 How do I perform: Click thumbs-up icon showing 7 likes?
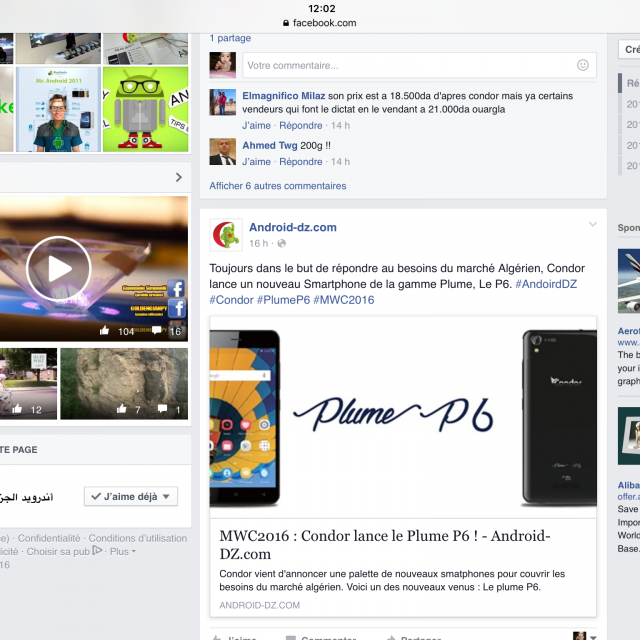click(122, 409)
